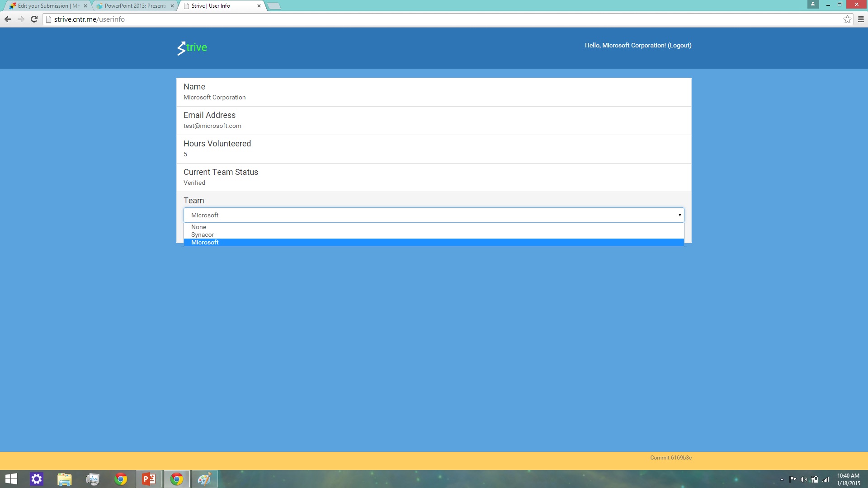Open Paint app in taskbar
The width and height of the screenshot is (868, 488).
204,479
